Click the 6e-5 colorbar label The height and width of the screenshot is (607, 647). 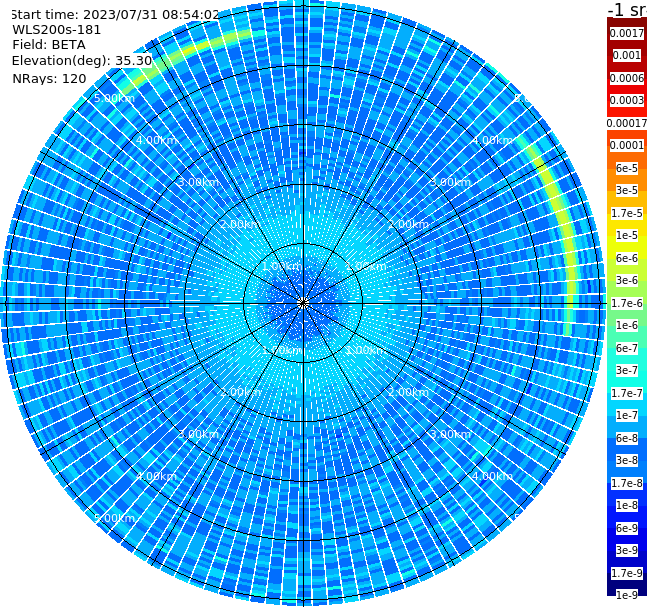click(627, 168)
